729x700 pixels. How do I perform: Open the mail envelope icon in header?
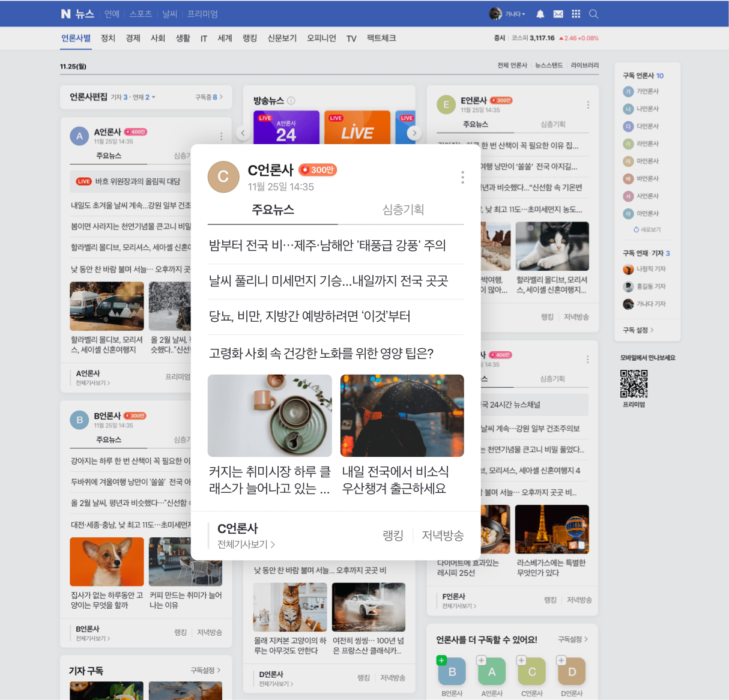pyautogui.click(x=558, y=14)
